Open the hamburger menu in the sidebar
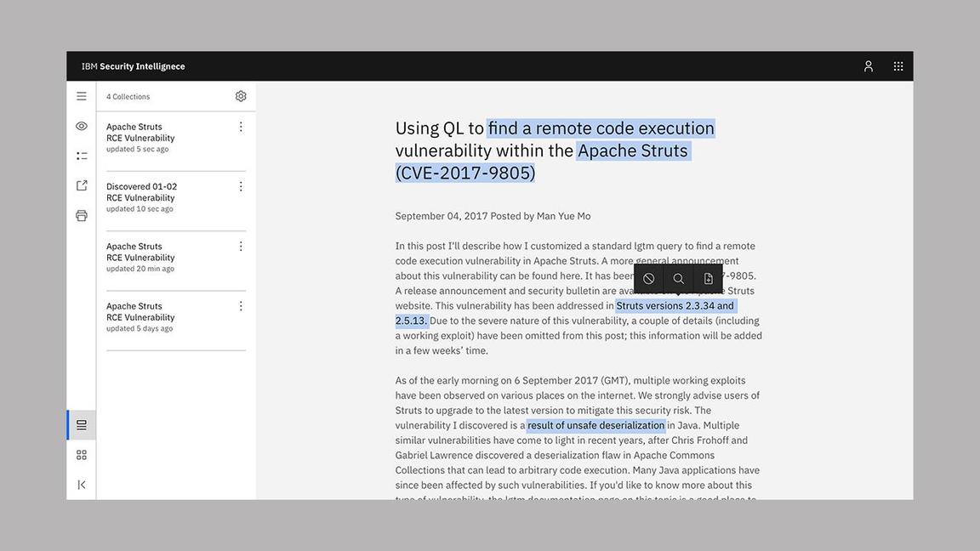This screenshot has width=980, height=551. [82, 96]
